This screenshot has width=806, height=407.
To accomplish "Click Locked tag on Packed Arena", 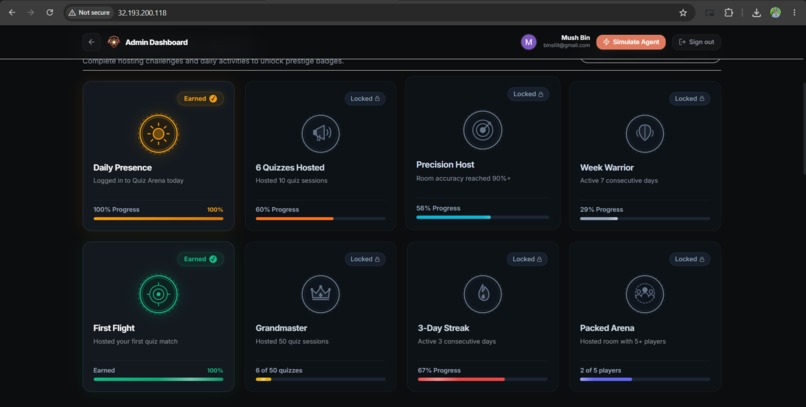I will click(x=689, y=259).
